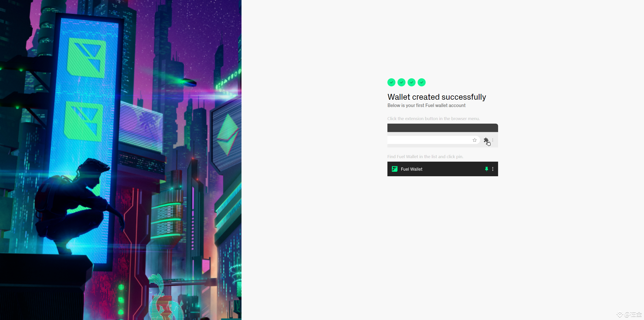Click the puzzle-piece extension icon
Viewport: 644px width, 320px height.
click(486, 140)
